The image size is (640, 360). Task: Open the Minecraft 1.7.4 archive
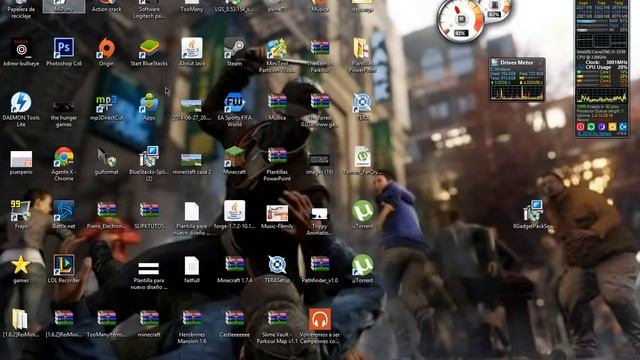point(234,264)
